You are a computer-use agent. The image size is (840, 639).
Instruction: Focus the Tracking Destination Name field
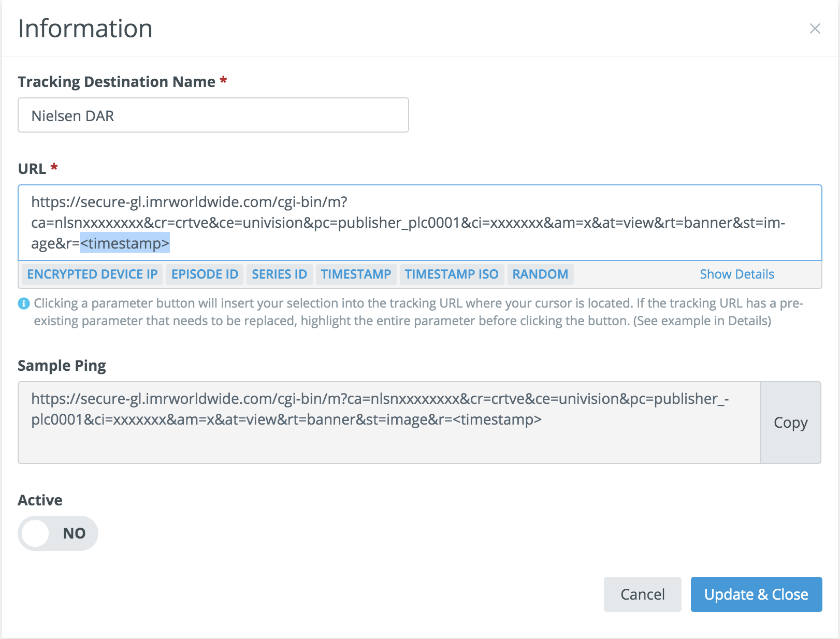pos(213,115)
